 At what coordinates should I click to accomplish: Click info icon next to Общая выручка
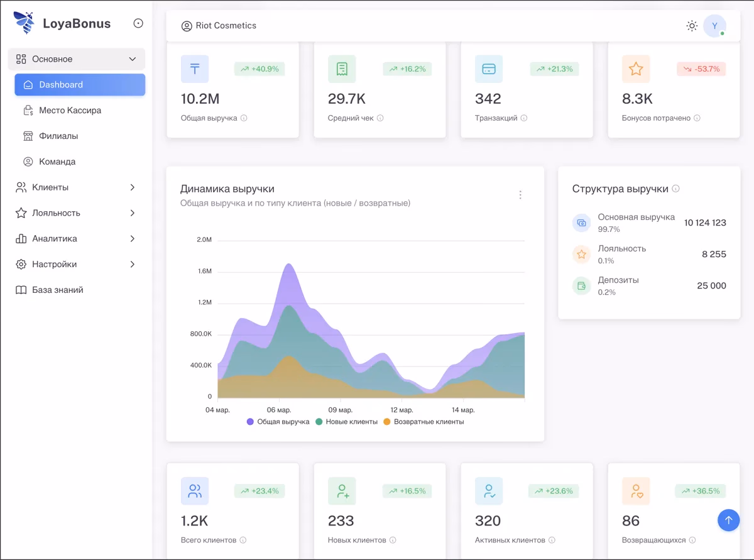(x=244, y=118)
